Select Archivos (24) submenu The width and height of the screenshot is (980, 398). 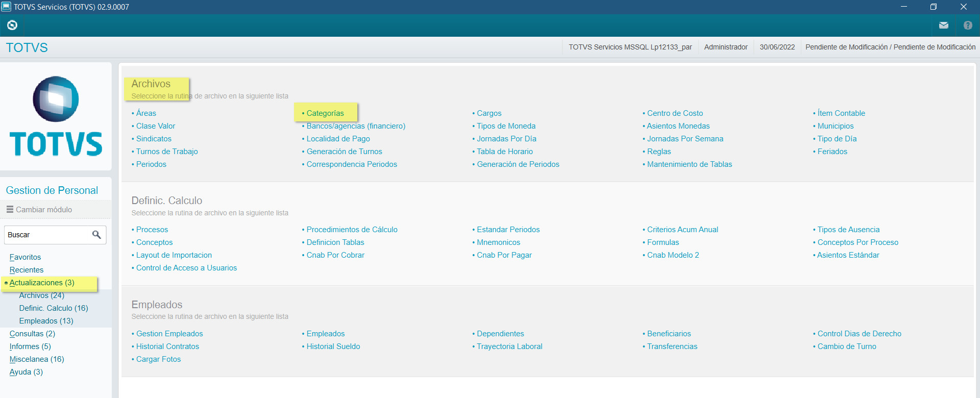pos(42,295)
